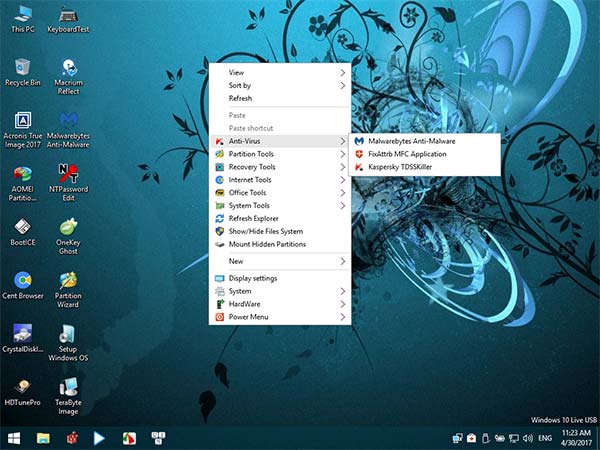Choose Refresh in the context menu

(x=280, y=98)
